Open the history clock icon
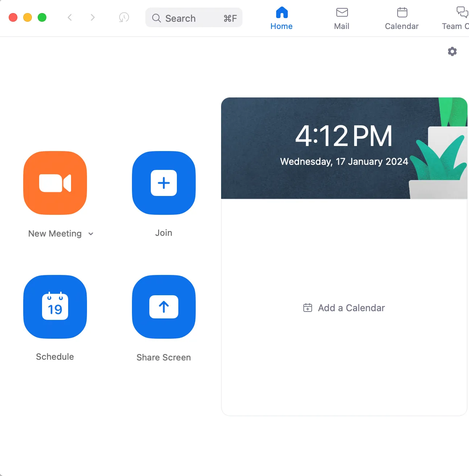Viewport: 469px width, 476px height. pyautogui.click(x=124, y=17)
